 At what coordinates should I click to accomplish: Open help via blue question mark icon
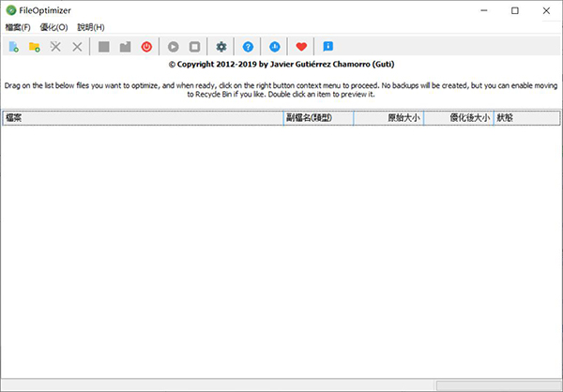(x=248, y=47)
